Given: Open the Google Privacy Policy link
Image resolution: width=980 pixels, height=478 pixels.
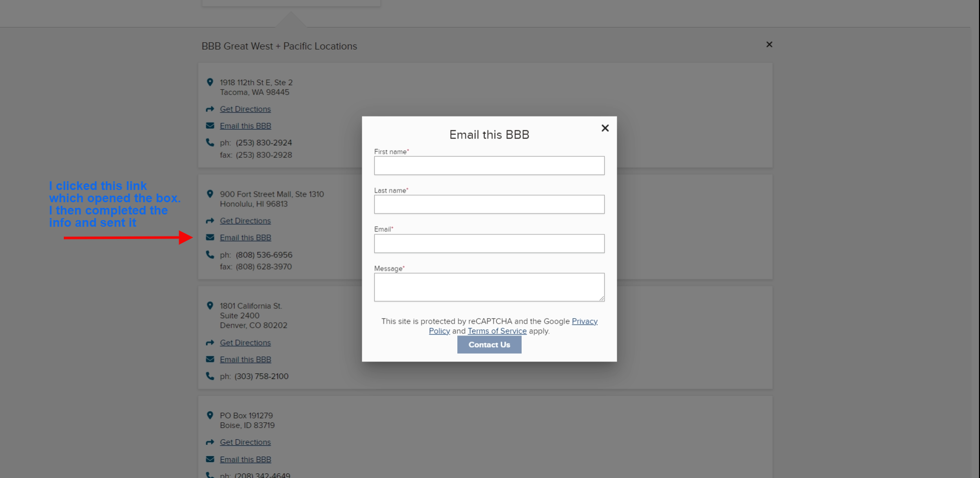Looking at the screenshot, I should 584,321.
